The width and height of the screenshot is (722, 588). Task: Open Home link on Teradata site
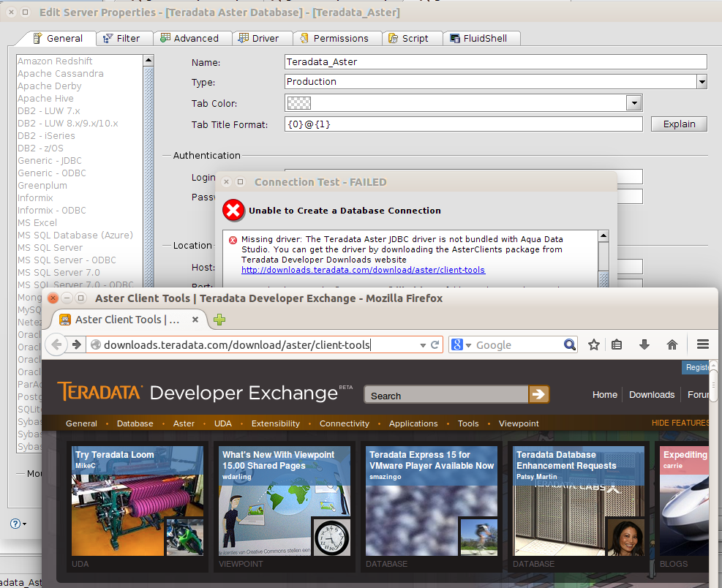point(604,395)
